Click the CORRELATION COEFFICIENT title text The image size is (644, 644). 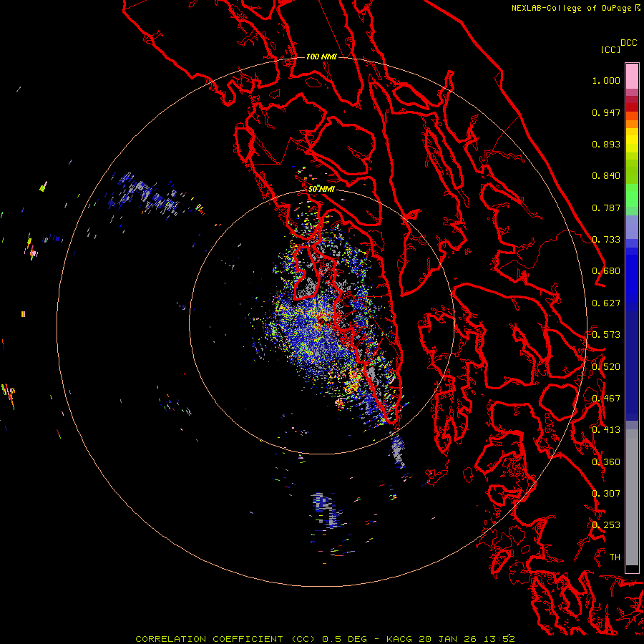tap(209, 639)
